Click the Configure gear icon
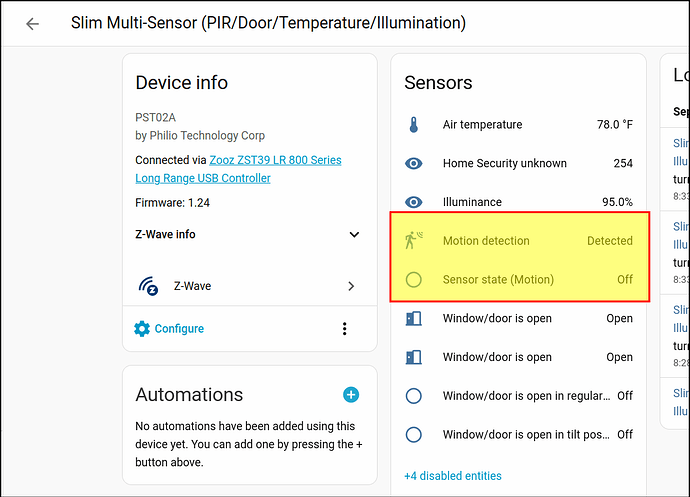Viewport: 690px width, 497px height. click(142, 328)
